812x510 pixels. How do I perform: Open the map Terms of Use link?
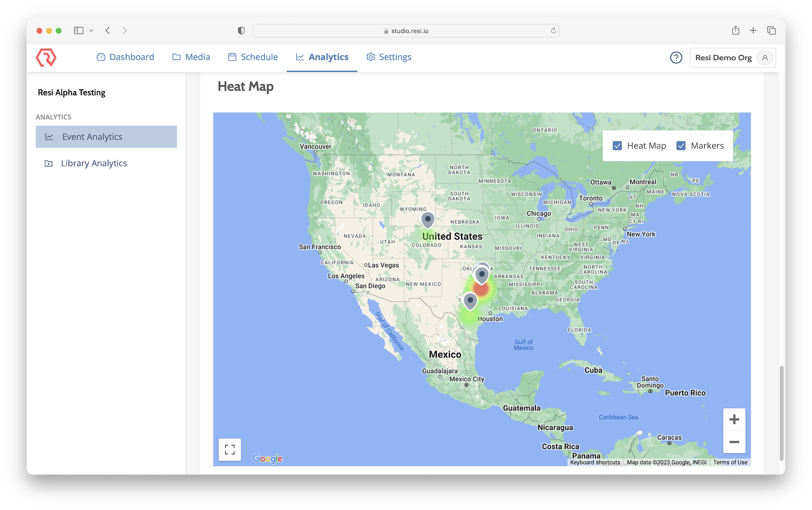[x=730, y=462]
